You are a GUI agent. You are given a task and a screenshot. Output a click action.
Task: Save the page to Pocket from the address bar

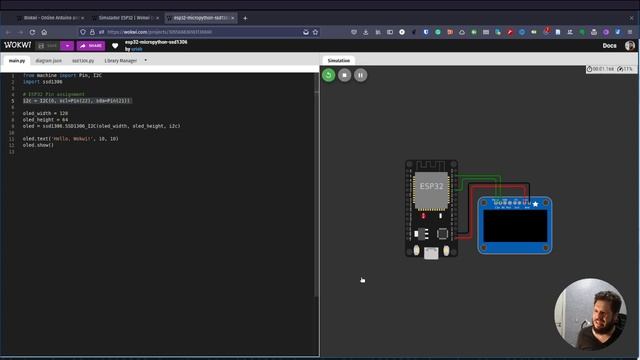coord(306,32)
